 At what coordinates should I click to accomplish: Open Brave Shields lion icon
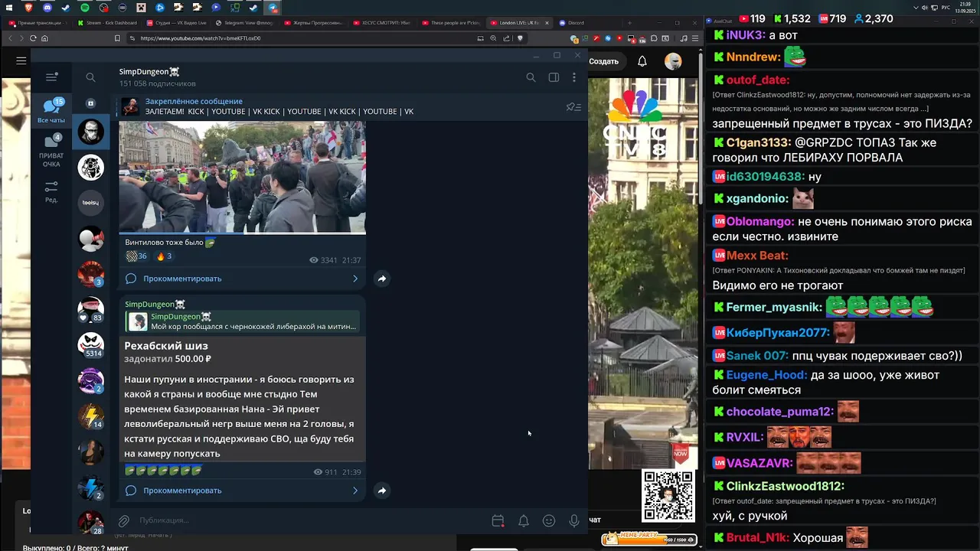tap(521, 38)
